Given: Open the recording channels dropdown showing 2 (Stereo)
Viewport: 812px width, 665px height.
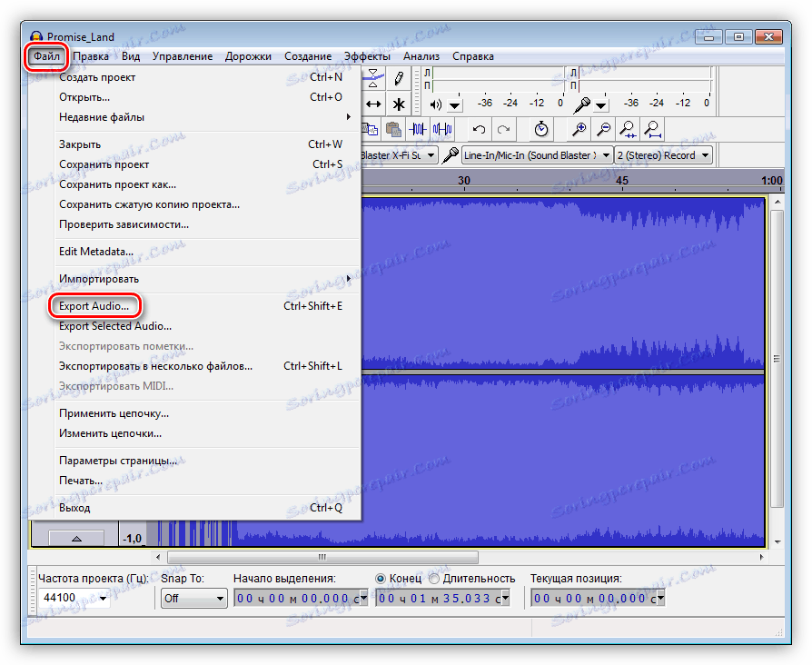Looking at the screenshot, I should tap(663, 154).
